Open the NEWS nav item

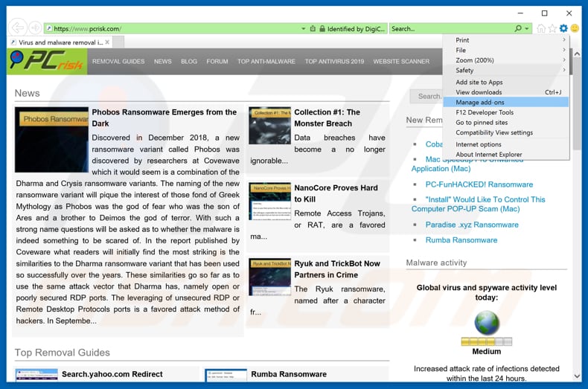pyautogui.click(x=163, y=62)
